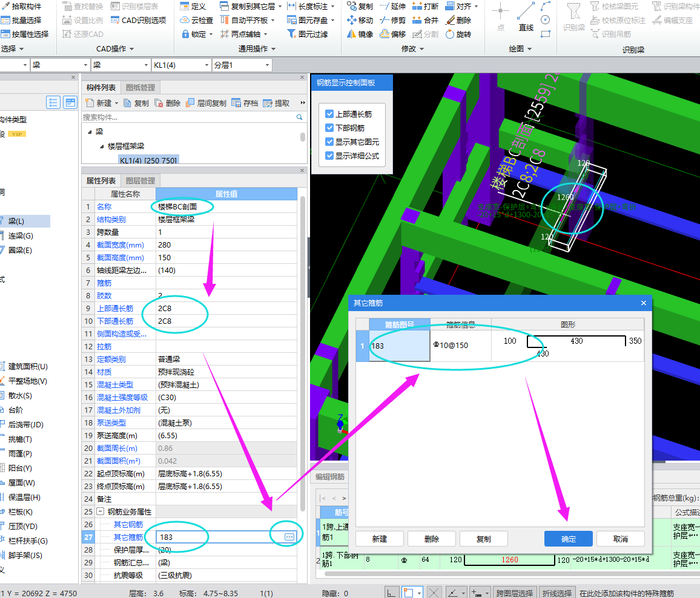Select 自动平齐板 auto align slab
Screen dimensions: 700x598
click(x=247, y=20)
